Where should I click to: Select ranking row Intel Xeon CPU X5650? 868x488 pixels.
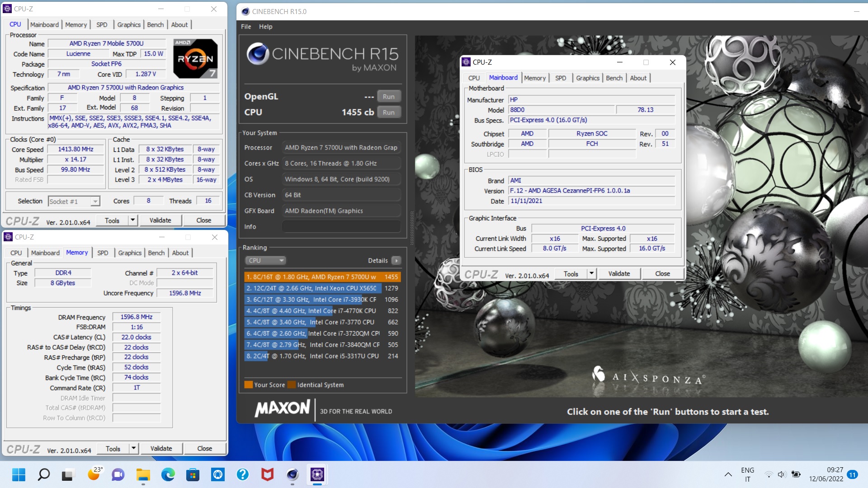(322, 288)
